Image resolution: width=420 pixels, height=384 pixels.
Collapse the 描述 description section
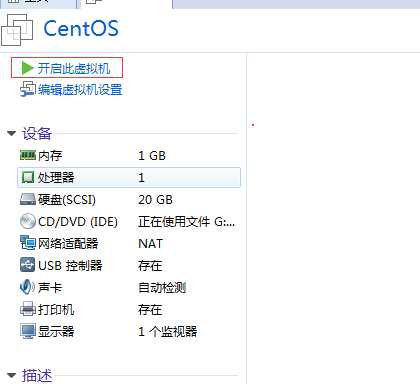click(x=12, y=375)
